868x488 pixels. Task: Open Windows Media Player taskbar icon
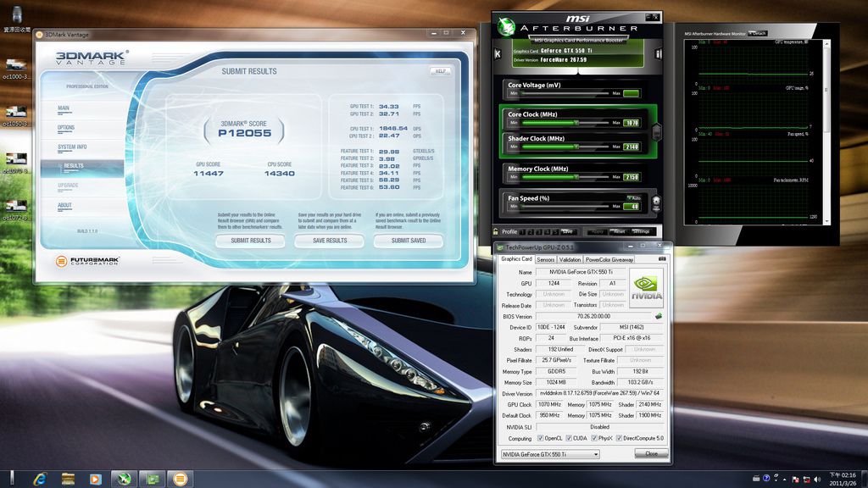coord(95,479)
